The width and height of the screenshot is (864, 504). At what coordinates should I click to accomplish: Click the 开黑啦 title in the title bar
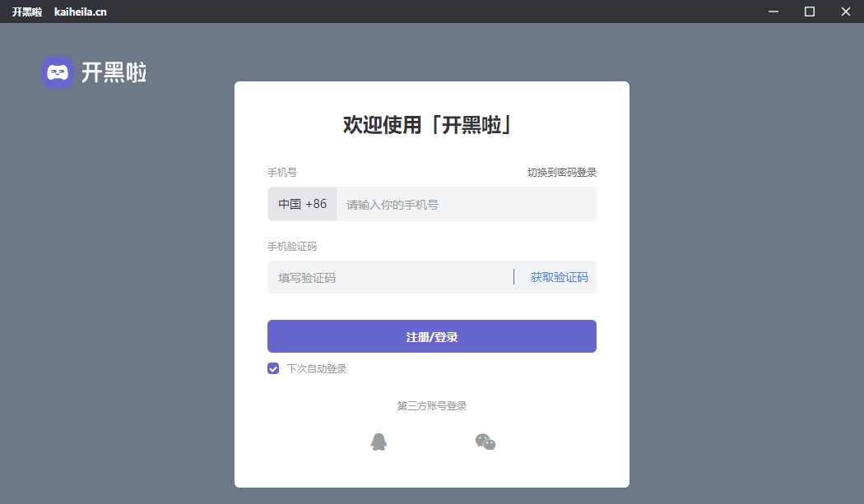(x=27, y=12)
